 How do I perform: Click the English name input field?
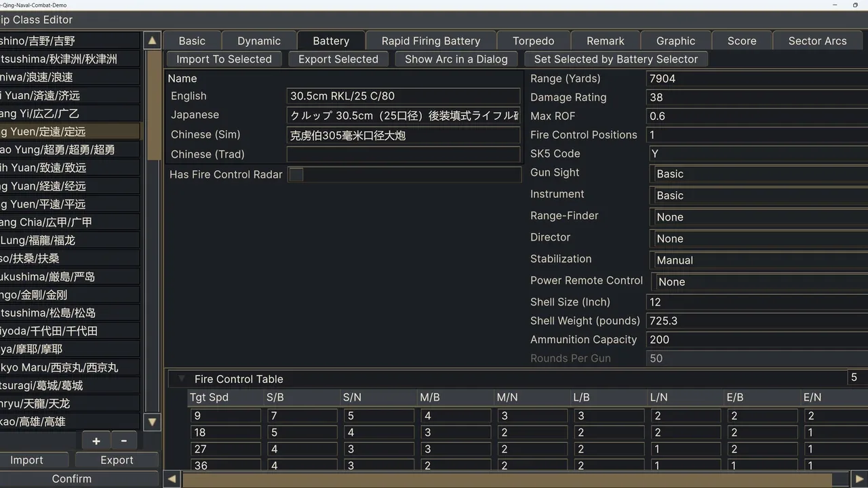[403, 96]
